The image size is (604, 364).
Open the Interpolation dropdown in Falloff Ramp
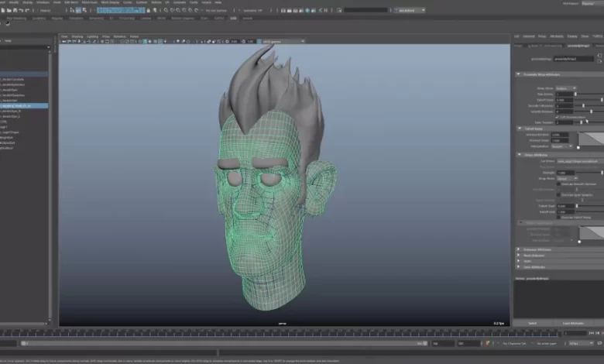(x=564, y=146)
